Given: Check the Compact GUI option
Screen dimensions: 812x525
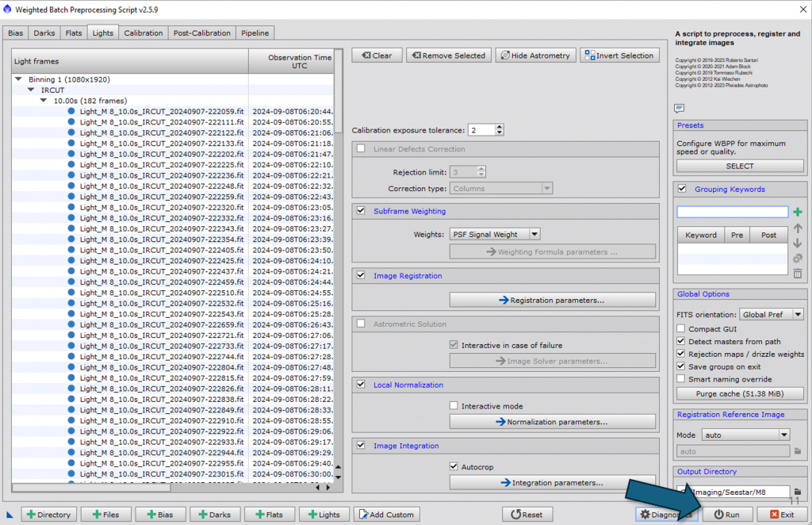Looking at the screenshot, I should (681, 329).
